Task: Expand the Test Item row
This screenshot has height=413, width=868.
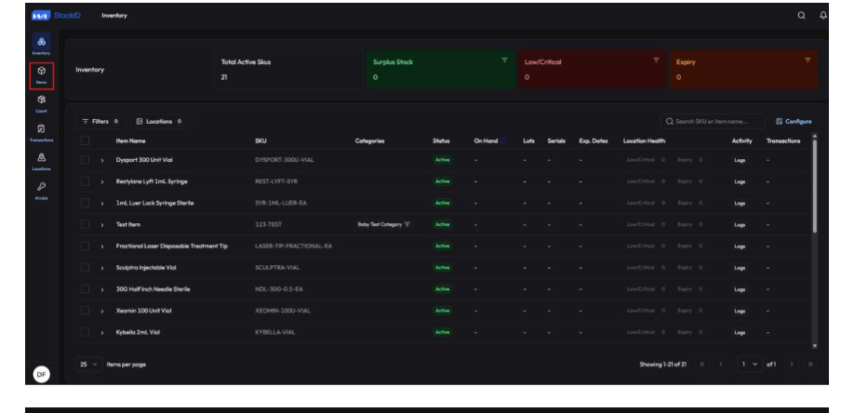Action: coord(102,225)
